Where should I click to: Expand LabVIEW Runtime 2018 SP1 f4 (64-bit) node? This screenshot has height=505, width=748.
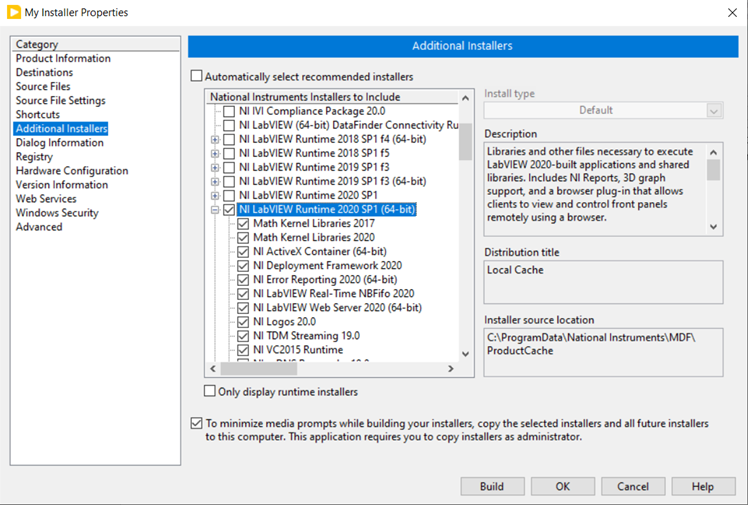pyautogui.click(x=215, y=140)
